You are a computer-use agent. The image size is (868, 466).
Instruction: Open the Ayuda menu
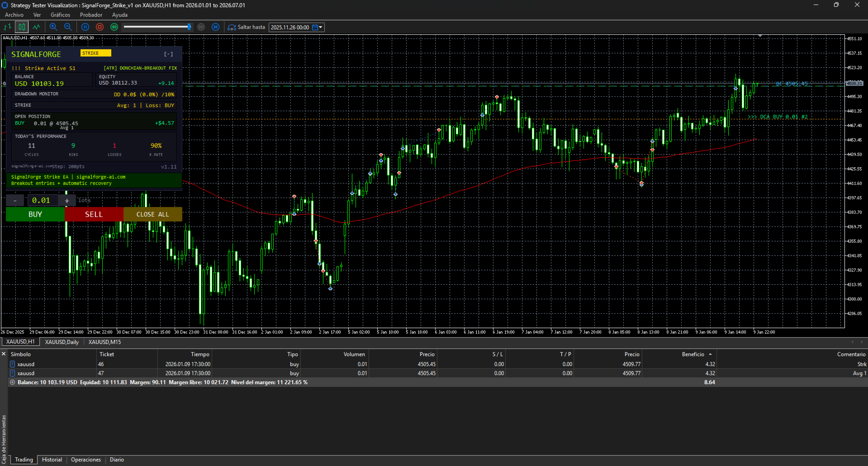120,15
